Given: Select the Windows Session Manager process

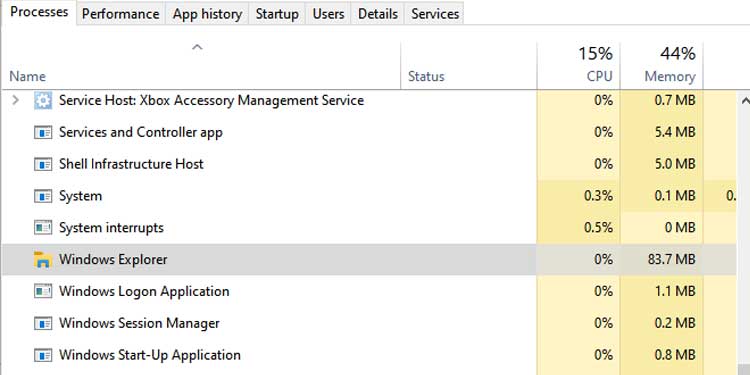Looking at the screenshot, I should pyautogui.click(x=139, y=323).
